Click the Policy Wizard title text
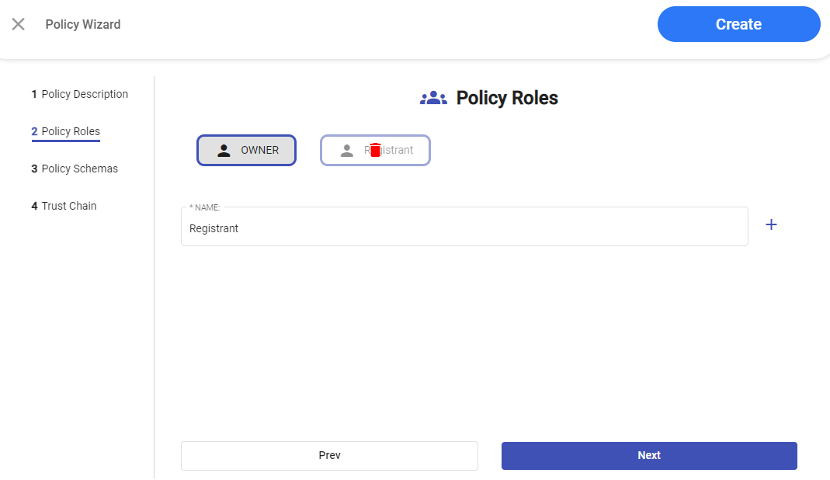Viewport: 830px width, 480px height. click(83, 24)
